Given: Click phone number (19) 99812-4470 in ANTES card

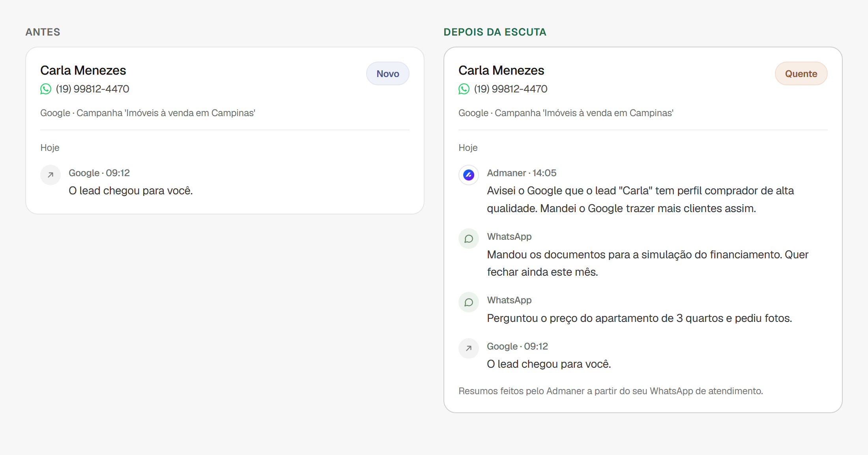Looking at the screenshot, I should [x=93, y=89].
